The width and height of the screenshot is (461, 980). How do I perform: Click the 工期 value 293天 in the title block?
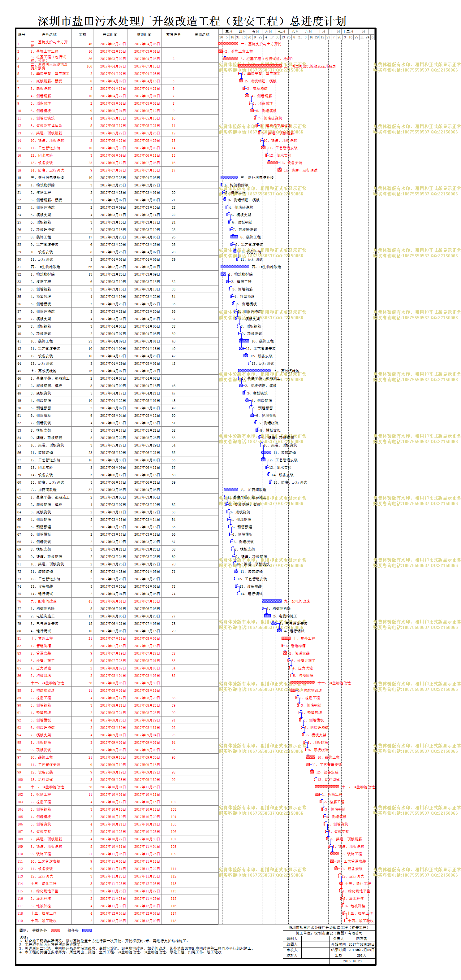pos(361,955)
